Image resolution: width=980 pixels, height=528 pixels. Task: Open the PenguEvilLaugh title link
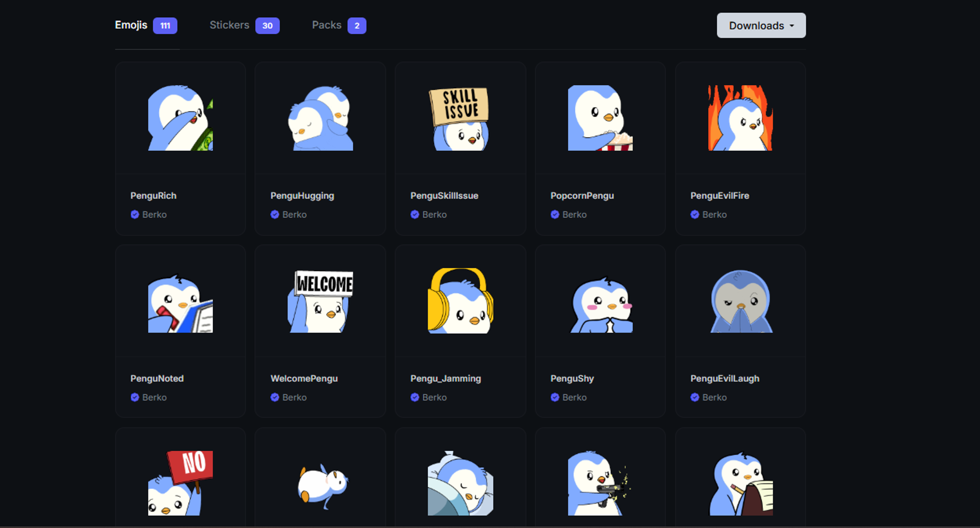[725, 378]
